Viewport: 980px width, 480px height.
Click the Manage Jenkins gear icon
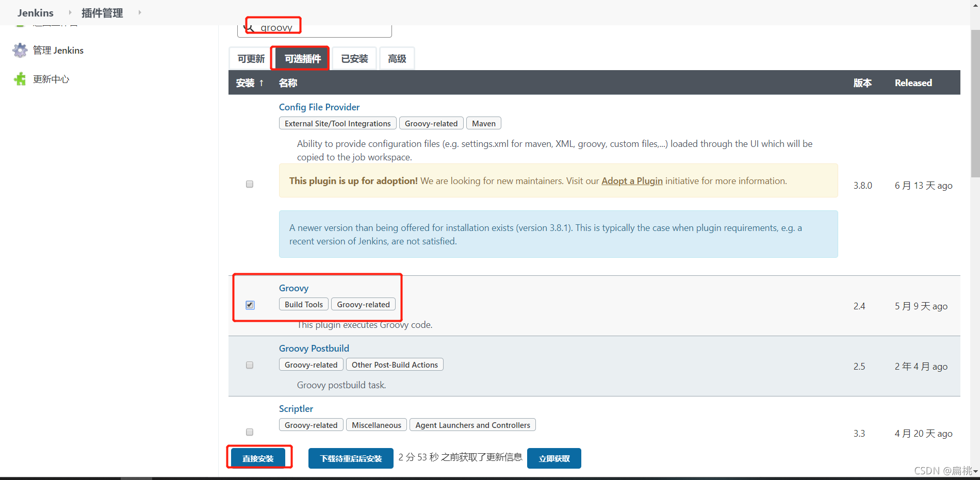pos(20,50)
